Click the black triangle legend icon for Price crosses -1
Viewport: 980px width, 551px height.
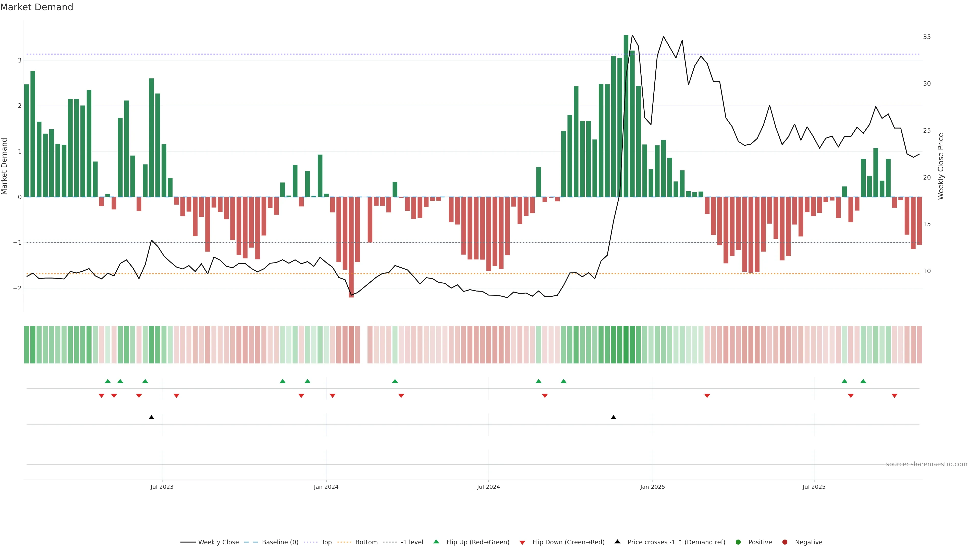[x=617, y=542]
